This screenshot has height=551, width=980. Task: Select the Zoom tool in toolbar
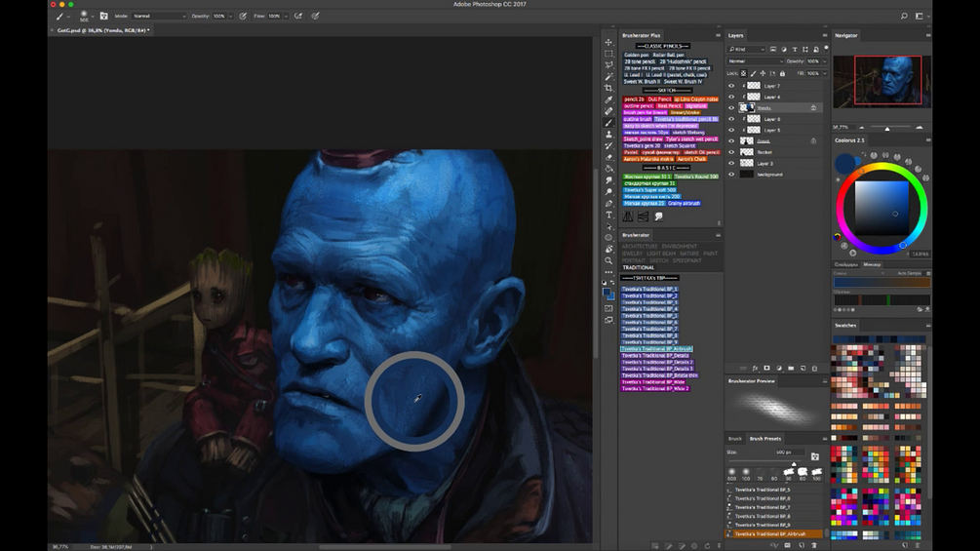pyautogui.click(x=608, y=260)
